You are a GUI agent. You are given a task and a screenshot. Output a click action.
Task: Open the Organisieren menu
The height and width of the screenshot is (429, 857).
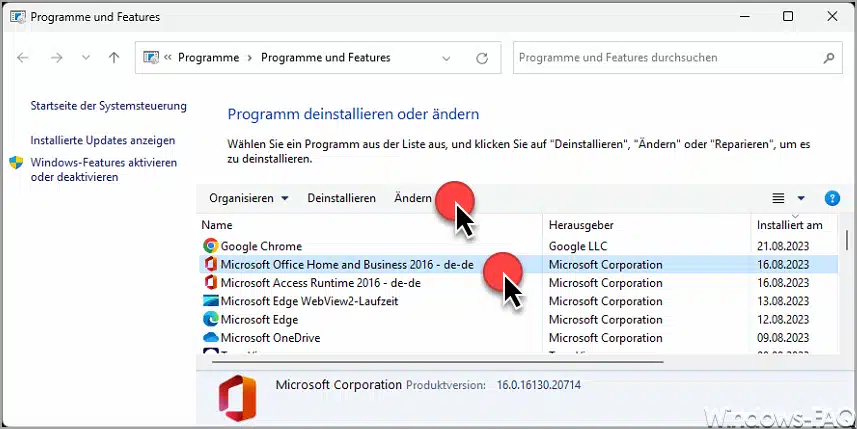point(249,198)
